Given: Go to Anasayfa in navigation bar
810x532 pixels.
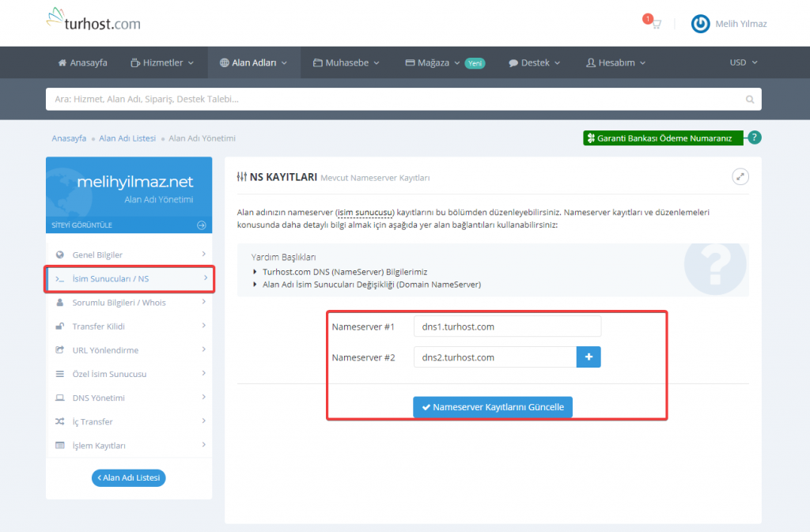Looking at the screenshot, I should pos(83,62).
